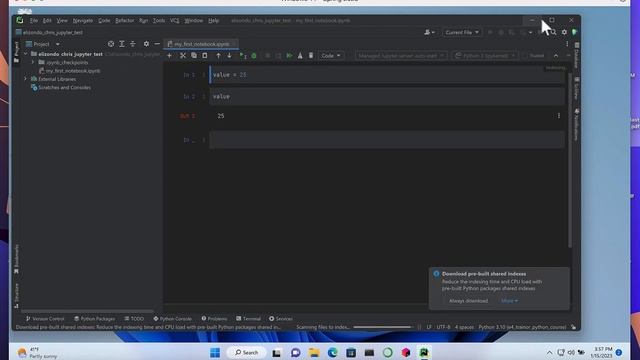The width and height of the screenshot is (640, 360).
Task: Open the Edit menu
Action: click(47, 20)
